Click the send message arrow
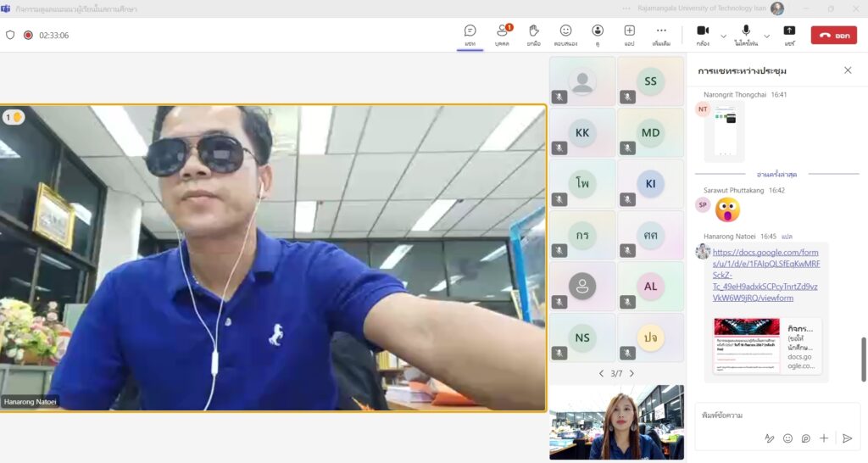The width and height of the screenshot is (868, 463). point(846,438)
